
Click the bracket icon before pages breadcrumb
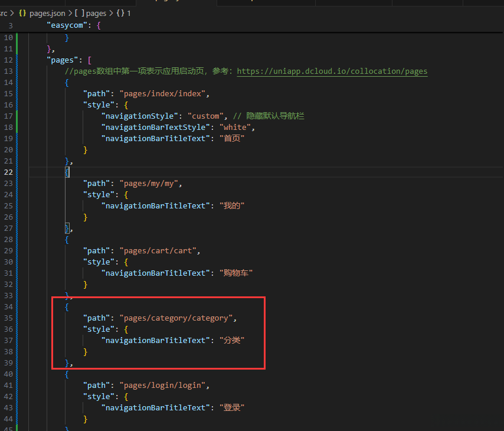80,13
